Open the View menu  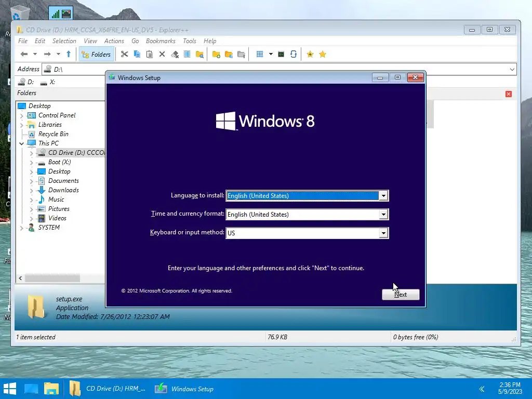click(90, 41)
